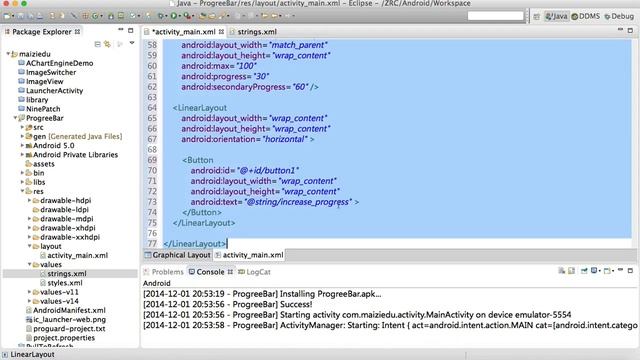Viewport: 640px width, 360px height.
Task: Switch to the Java perspective
Action: coord(556,16)
